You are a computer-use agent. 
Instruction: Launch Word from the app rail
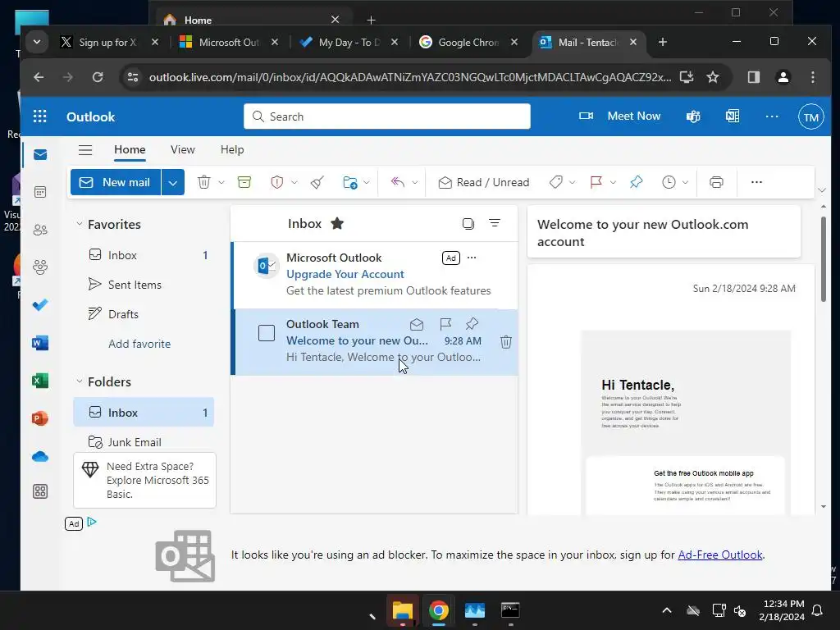40,343
